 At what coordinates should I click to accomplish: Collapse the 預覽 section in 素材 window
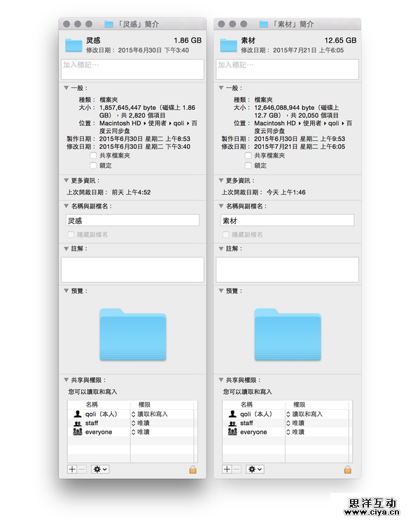(x=221, y=291)
